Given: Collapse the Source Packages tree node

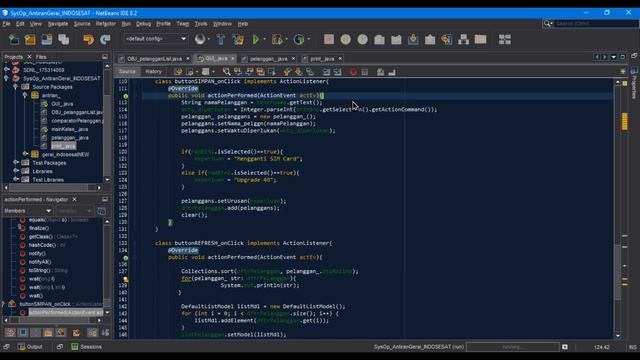Looking at the screenshot, I should point(16,87).
